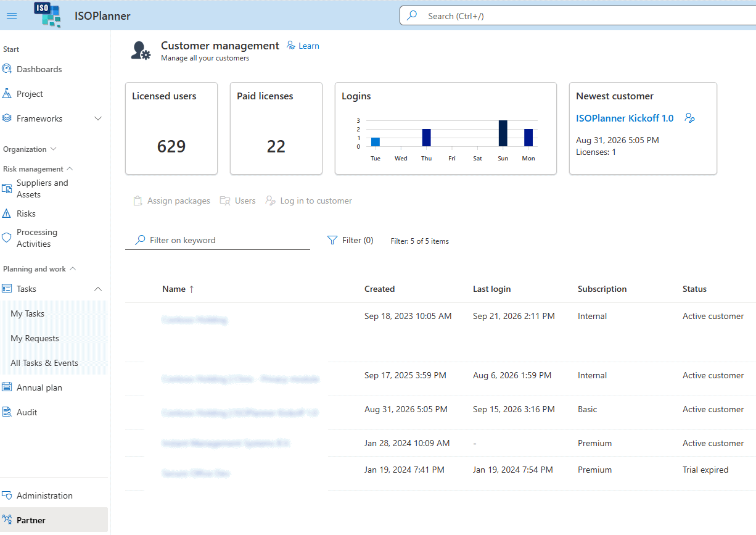This screenshot has height=535, width=756.
Task: Click the Risks warning triangle icon
Action: point(7,214)
